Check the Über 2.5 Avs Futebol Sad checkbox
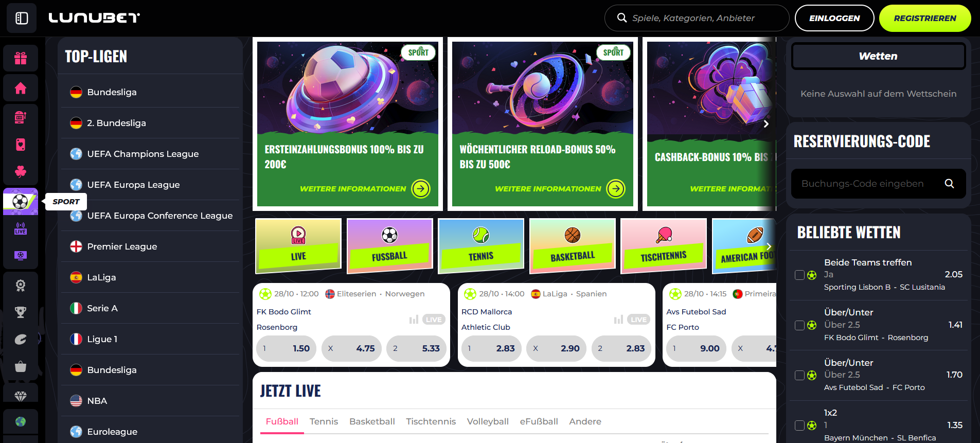Screen dimensions: 980x443 (x=799, y=375)
